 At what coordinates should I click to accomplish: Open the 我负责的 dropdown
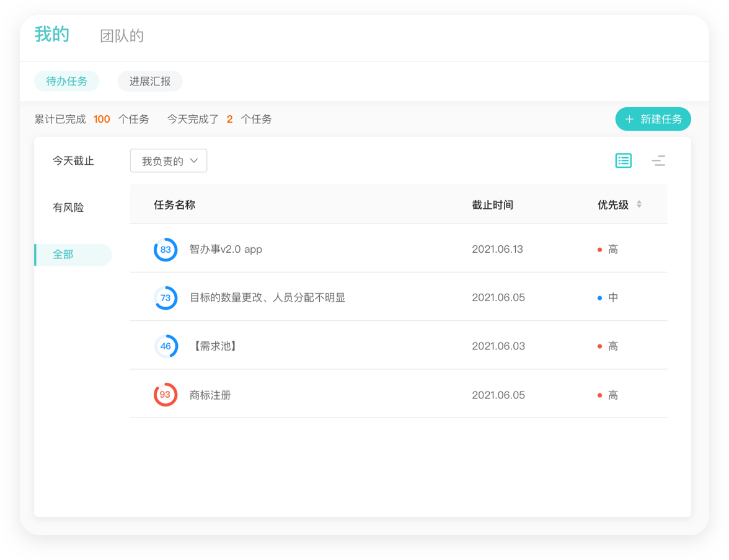tap(169, 161)
